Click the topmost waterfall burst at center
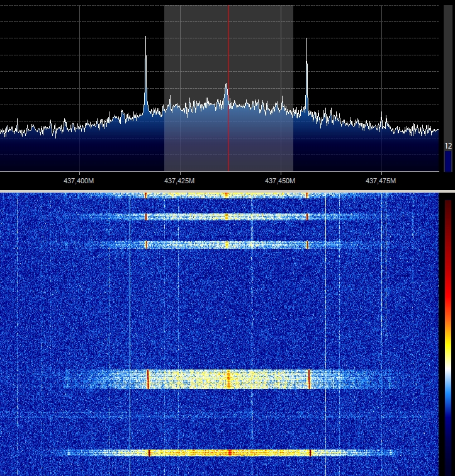This screenshot has height=476, width=455. coord(227,196)
